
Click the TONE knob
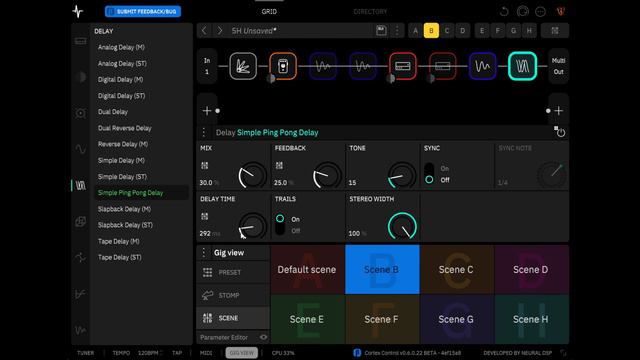[x=402, y=176]
